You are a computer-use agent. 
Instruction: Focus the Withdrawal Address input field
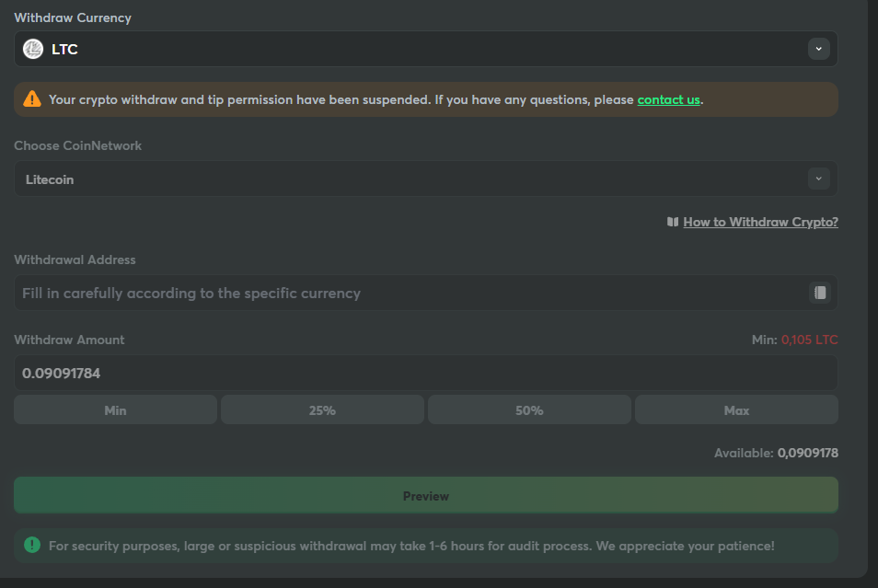coord(405,294)
